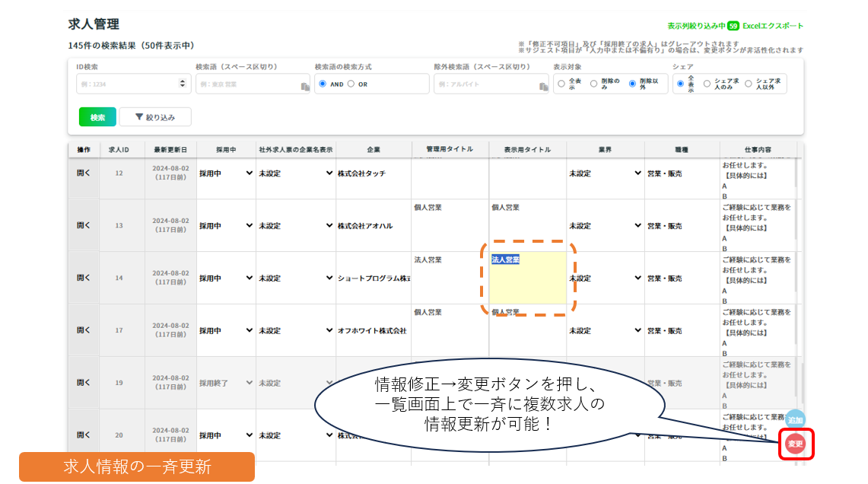Click the blue 追加 floating button

(x=795, y=420)
